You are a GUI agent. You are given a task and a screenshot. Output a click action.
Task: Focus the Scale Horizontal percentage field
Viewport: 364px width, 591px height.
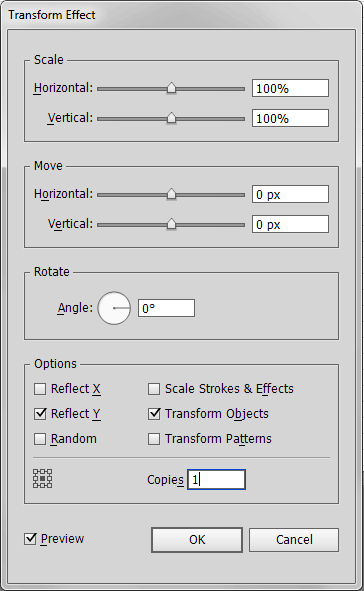tap(290, 88)
